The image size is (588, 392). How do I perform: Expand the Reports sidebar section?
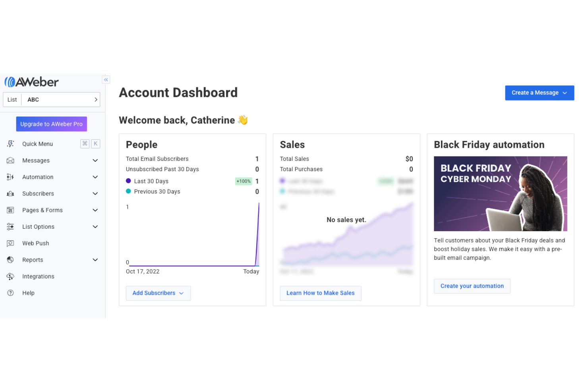pyautogui.click(x=95, y=259)
